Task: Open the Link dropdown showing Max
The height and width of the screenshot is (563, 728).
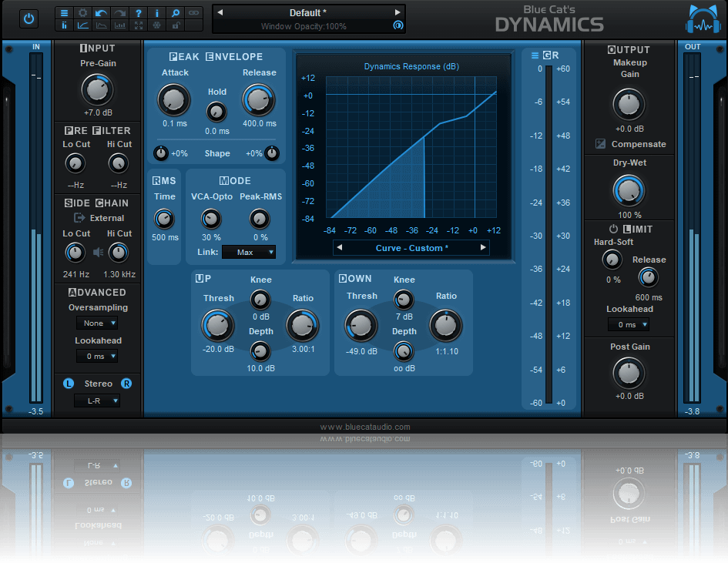Action: point(248,252)
